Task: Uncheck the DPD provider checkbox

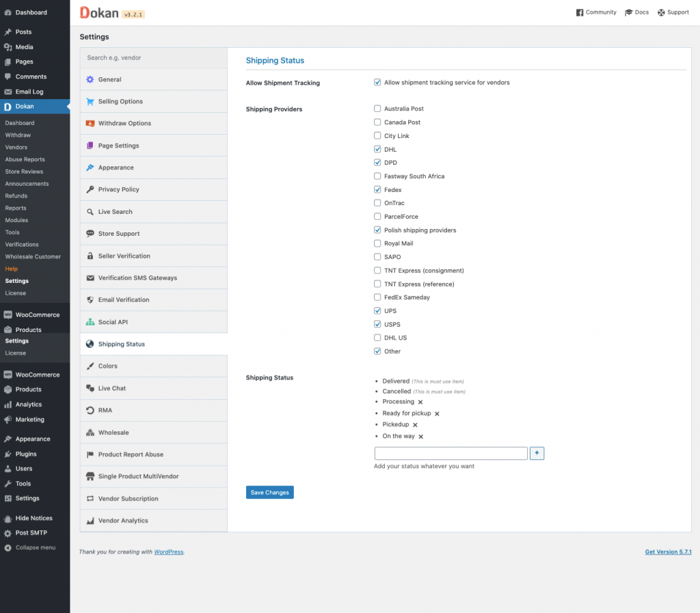Action: coord(377,163)
